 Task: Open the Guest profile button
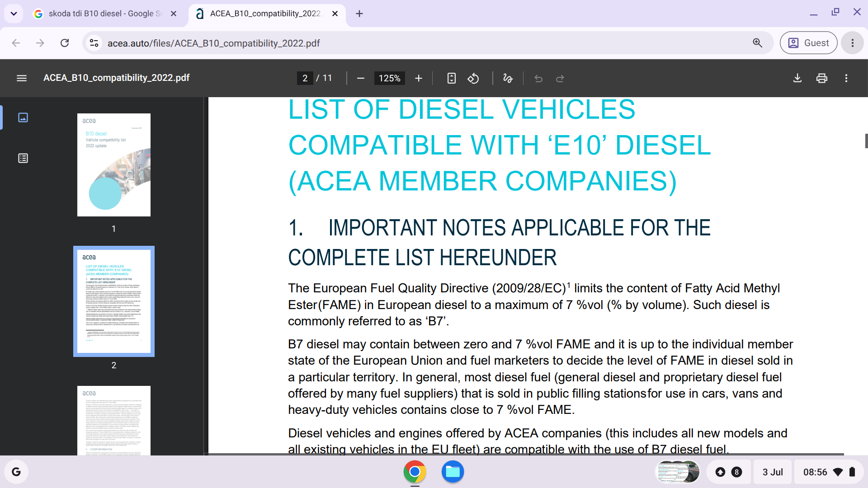(808, 43)
